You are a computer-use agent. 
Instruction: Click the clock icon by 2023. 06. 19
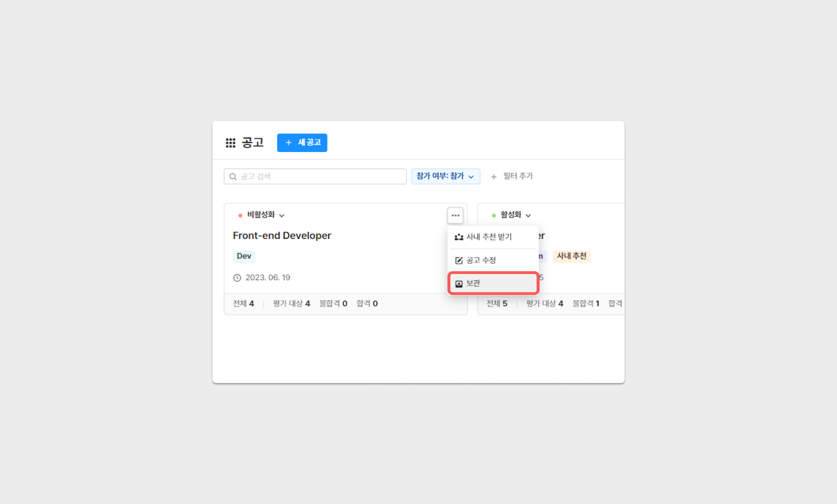237,278
